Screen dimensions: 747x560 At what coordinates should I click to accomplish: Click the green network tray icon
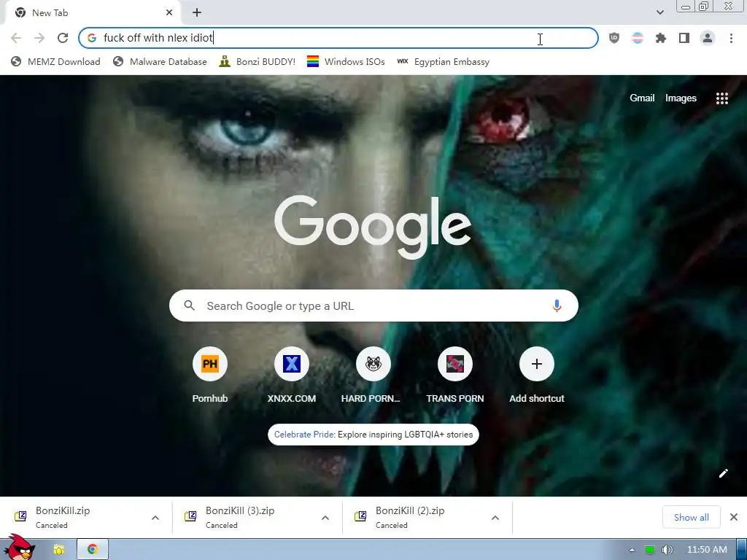[x=649, y=550]
